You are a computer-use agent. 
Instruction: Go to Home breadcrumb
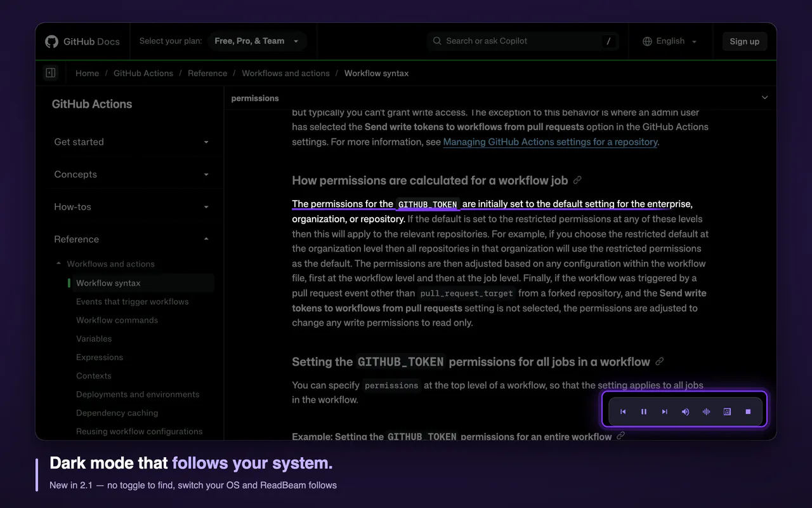(x=87, y=73)
